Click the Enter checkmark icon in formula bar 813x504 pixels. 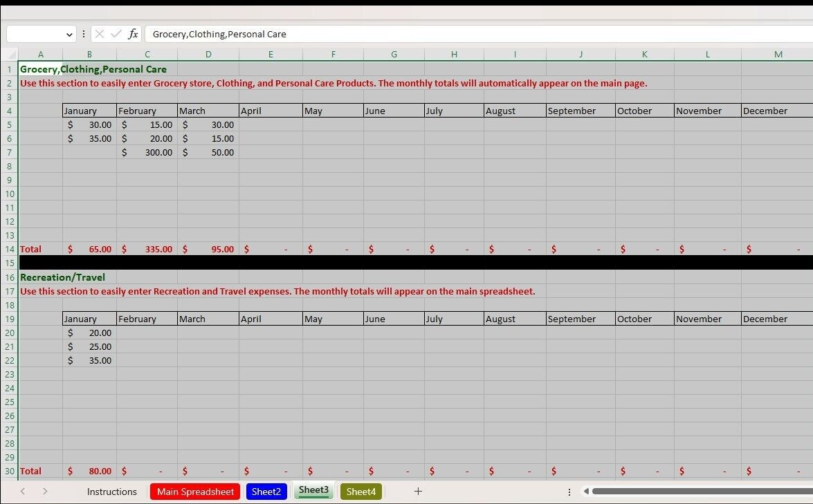click(x=116, y=34)
